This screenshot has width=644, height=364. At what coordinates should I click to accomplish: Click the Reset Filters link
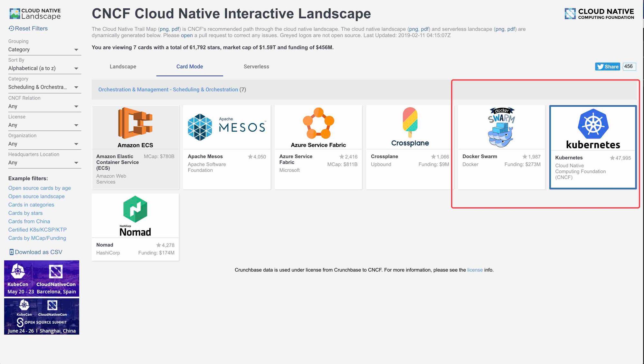tap(28, 28)
